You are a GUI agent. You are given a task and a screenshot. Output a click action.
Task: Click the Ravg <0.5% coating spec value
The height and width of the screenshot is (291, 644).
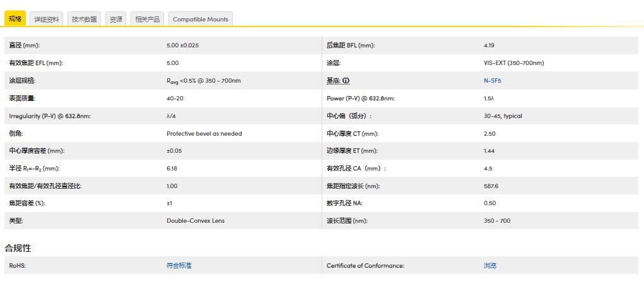[203, 81]
